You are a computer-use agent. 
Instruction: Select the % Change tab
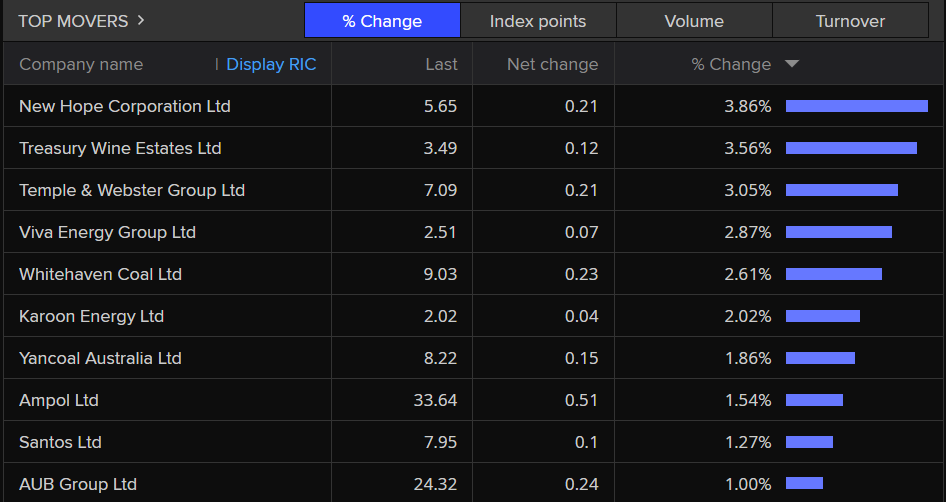382,21
